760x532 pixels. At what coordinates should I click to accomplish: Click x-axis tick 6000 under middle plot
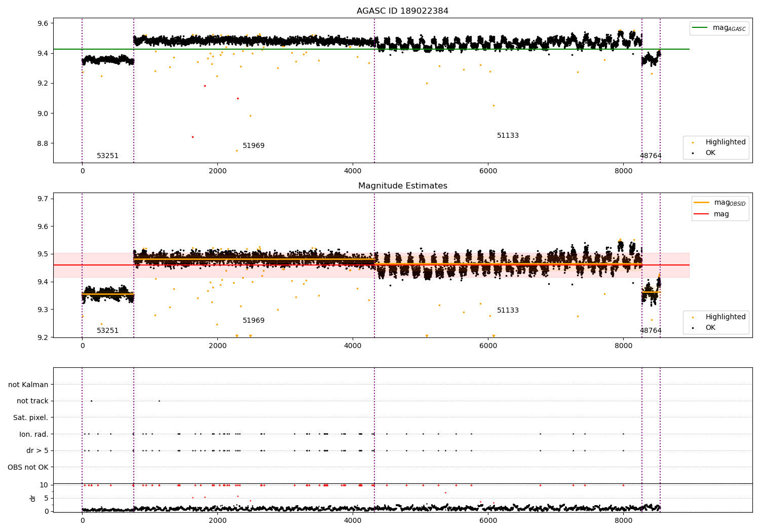488,346
